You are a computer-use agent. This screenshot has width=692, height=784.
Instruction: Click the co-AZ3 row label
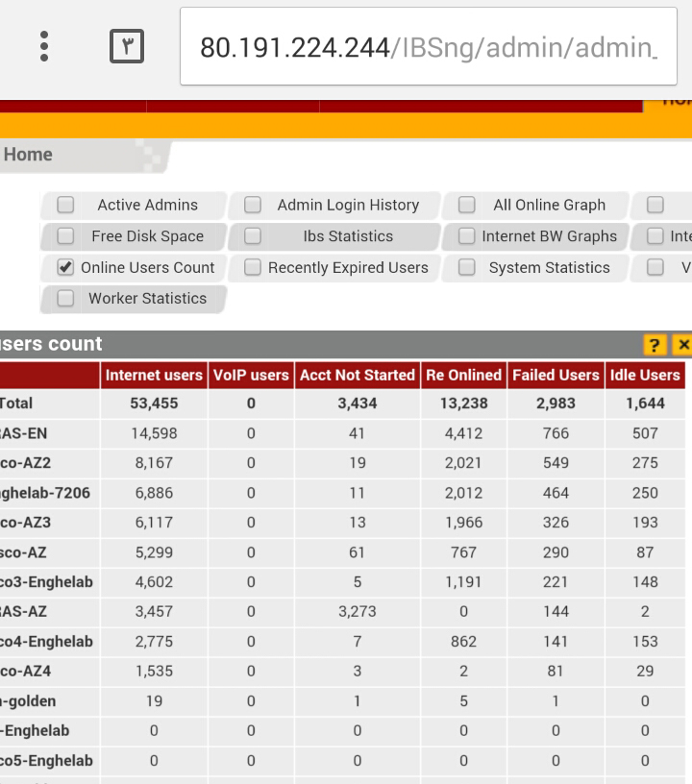tap(26, 523)
